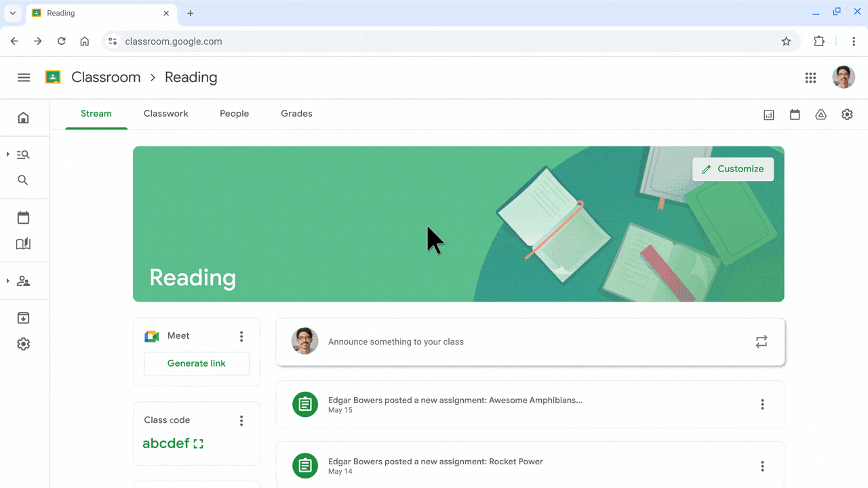This screenshot has width=868, height=488.
Task: Close the Reading browser tab
Action: click(167, 13)
